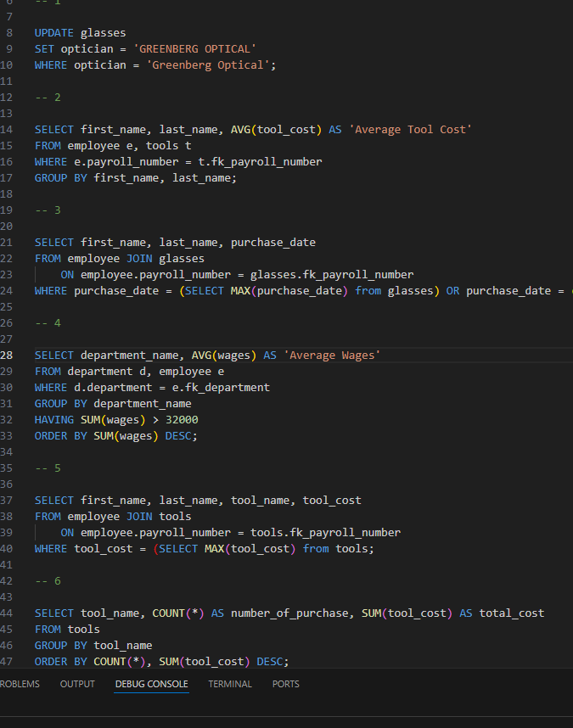Click 'GROUP BY tool_name' on line 46
Screen dimensions: 573x728
point(93,646)
